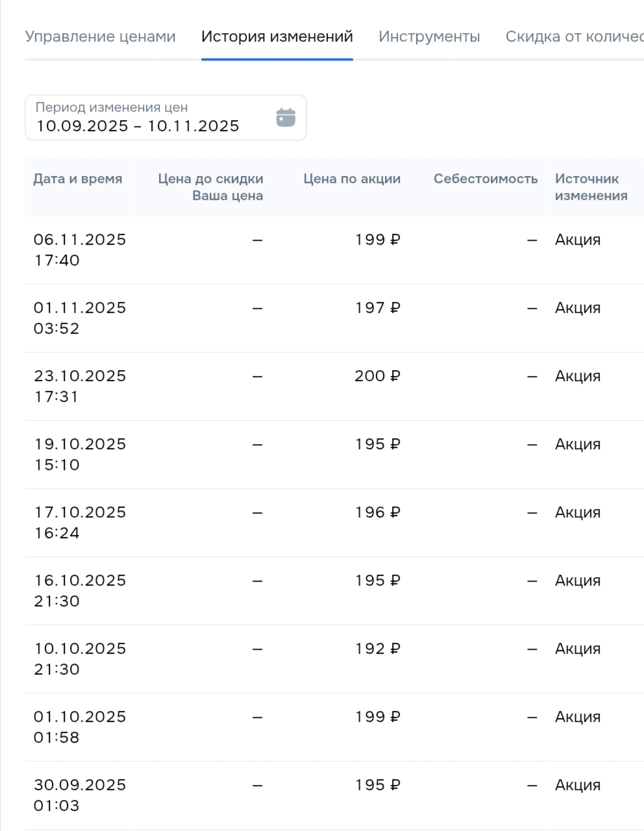
Task: Click the Источник изменения column header
Action: pyautogui.click(x=591, y=187)
